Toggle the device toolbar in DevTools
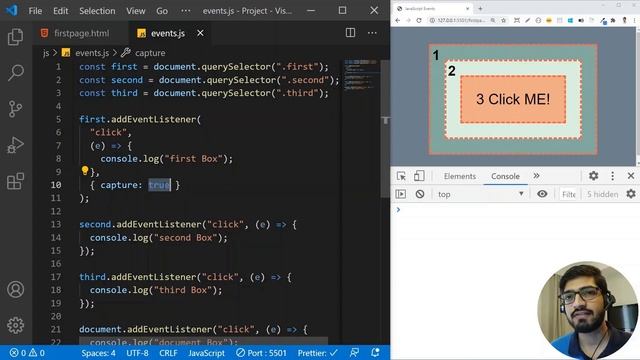 tap(419, 176)
